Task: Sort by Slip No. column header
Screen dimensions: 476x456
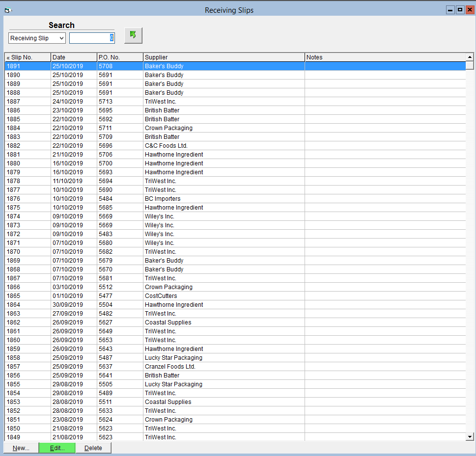Action: [28, 57]
